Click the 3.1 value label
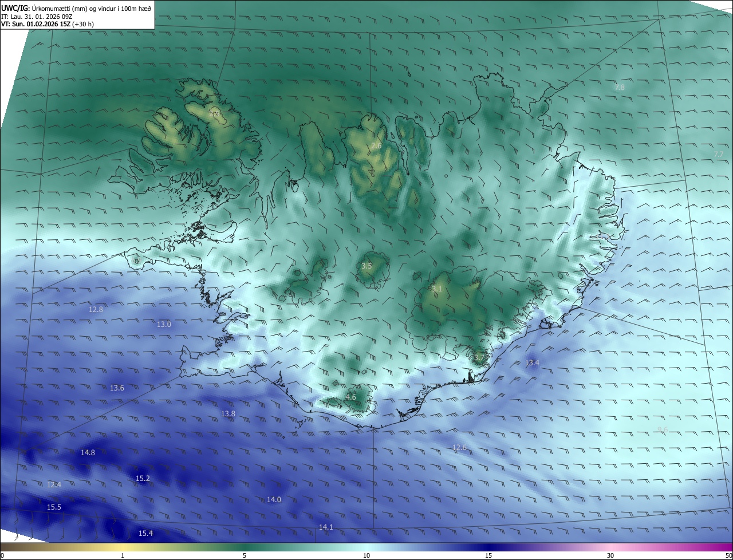Screen dimensions: 733x560 point(437,289)
